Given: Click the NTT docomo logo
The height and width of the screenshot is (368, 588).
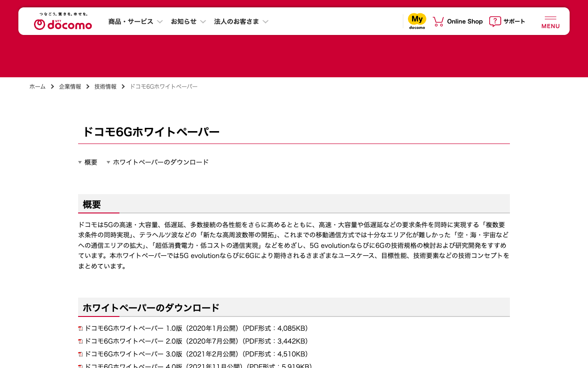Looking at the screenshot, I should (x=63, y=21).
